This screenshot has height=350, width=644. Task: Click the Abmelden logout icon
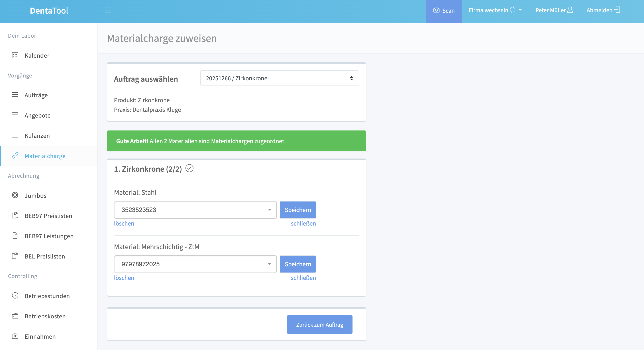618,10
